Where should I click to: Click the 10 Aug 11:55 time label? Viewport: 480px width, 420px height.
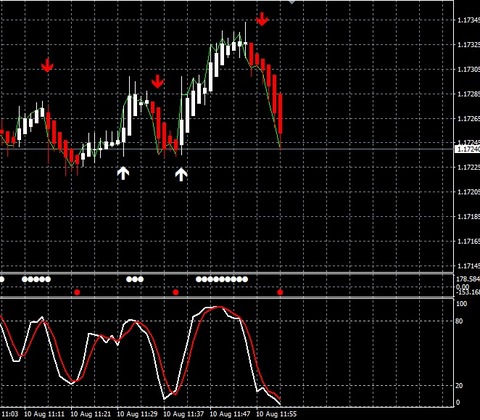pos(276,414)
